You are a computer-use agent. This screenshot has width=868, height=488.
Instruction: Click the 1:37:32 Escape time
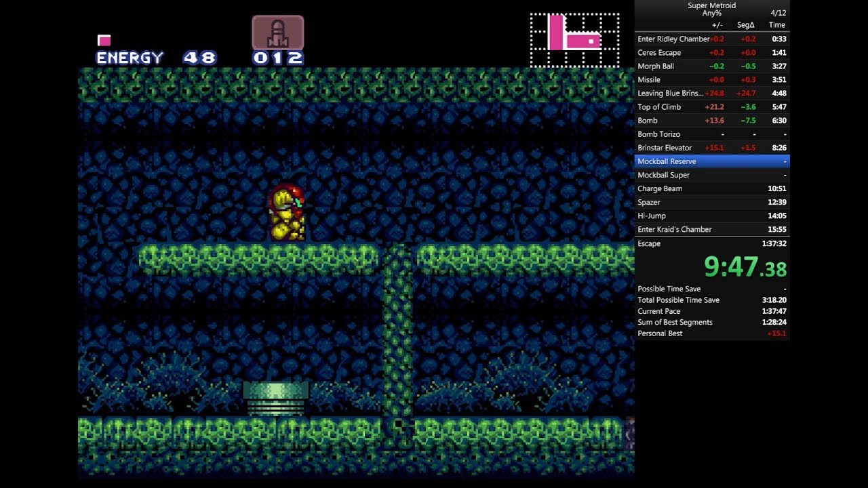pos(774,243)
